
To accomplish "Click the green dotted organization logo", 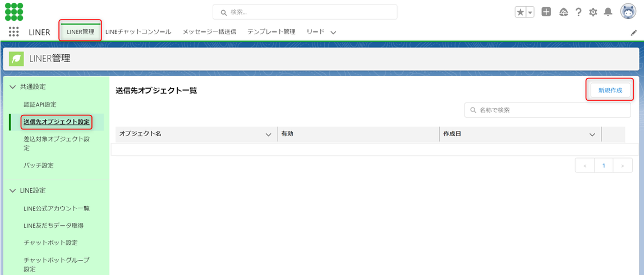I will (x=14, y=12).
